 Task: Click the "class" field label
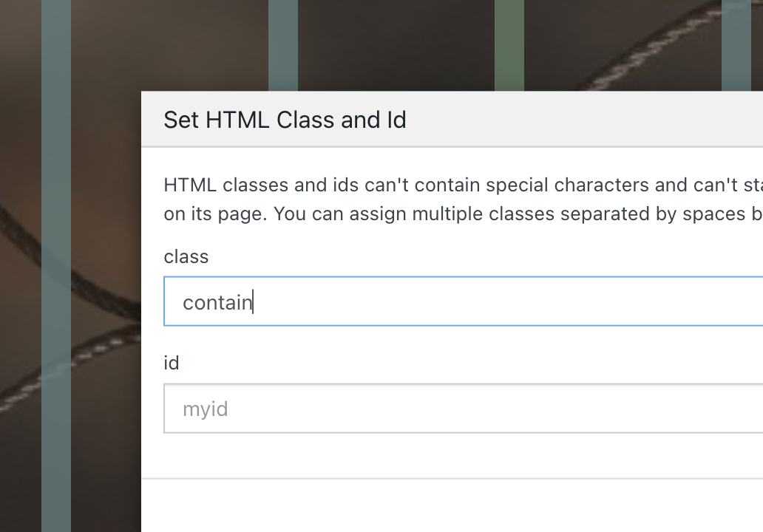tap(186, 256)
